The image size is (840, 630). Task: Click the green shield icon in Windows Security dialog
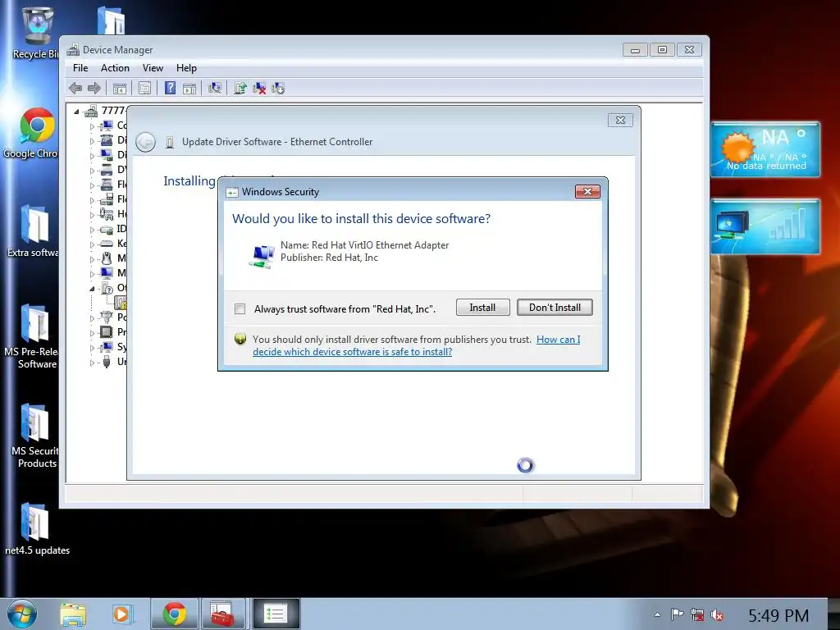click(x=240, y=339)
